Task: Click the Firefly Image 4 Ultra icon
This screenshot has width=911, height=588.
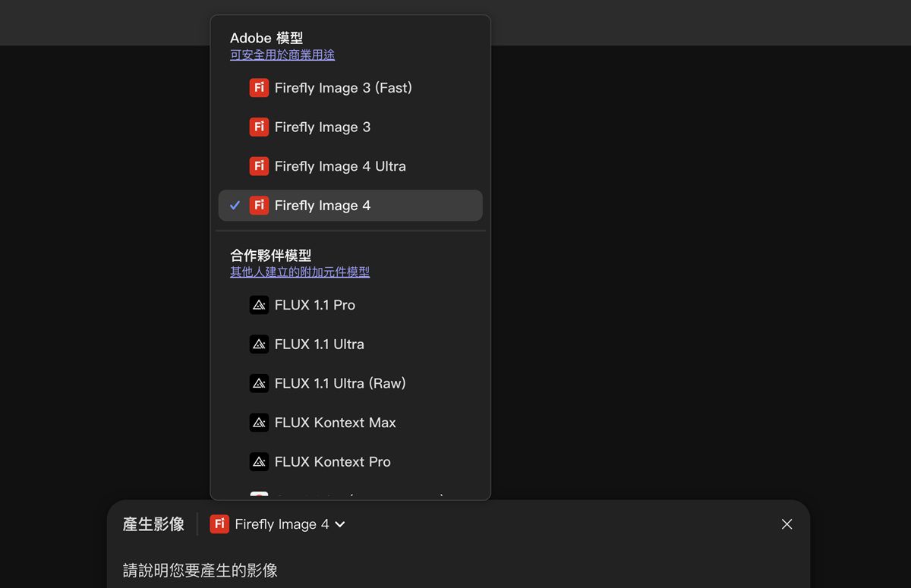Action: (x=259, y=166)
